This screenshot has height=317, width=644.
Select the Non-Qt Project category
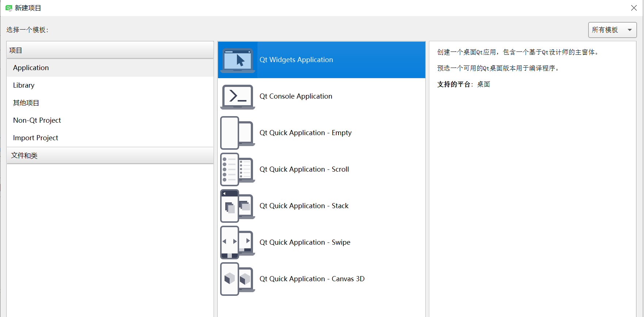click(x=110, y=121)
